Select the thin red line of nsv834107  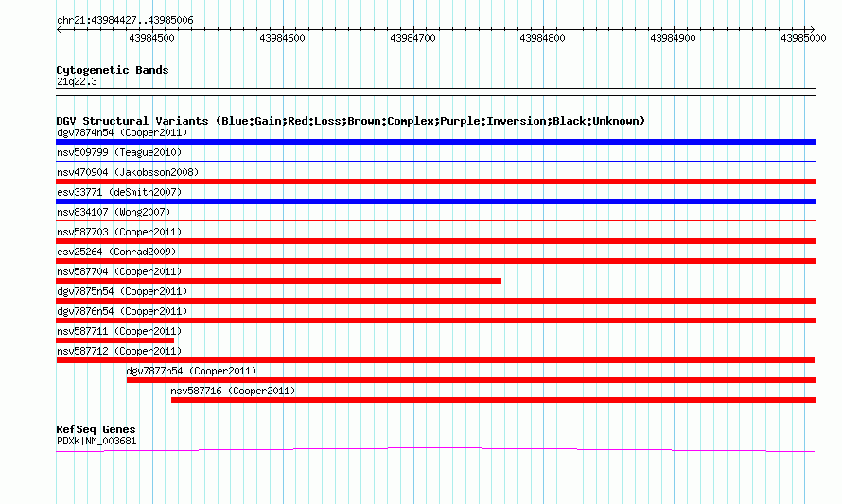point(435,220)
